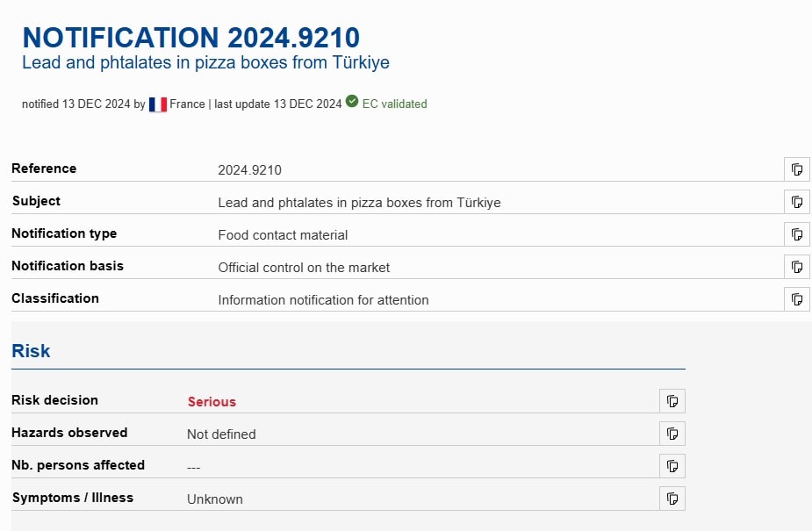
Task: Click the subtitle about pizza boxes from Türkiye
Action: click(x=205, y=63)
